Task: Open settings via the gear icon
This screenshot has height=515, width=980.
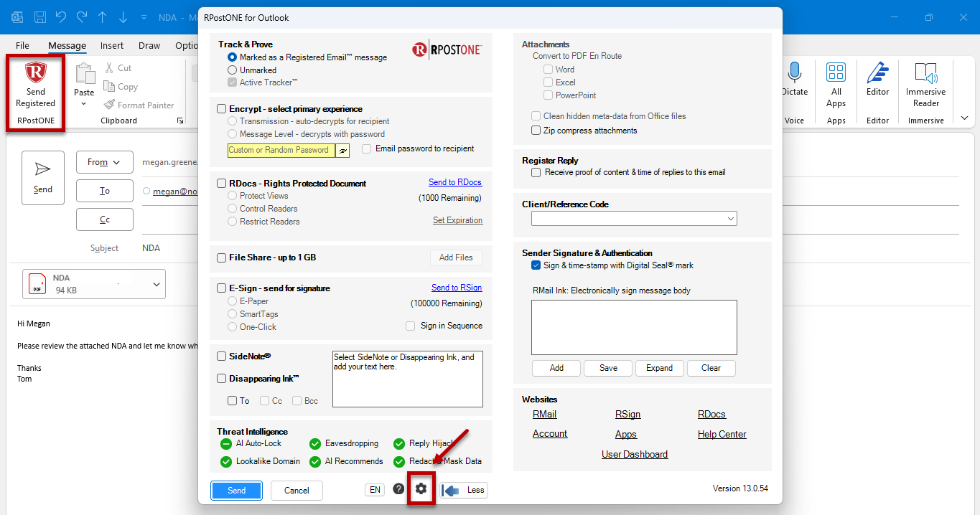Action: pos(421,489)
